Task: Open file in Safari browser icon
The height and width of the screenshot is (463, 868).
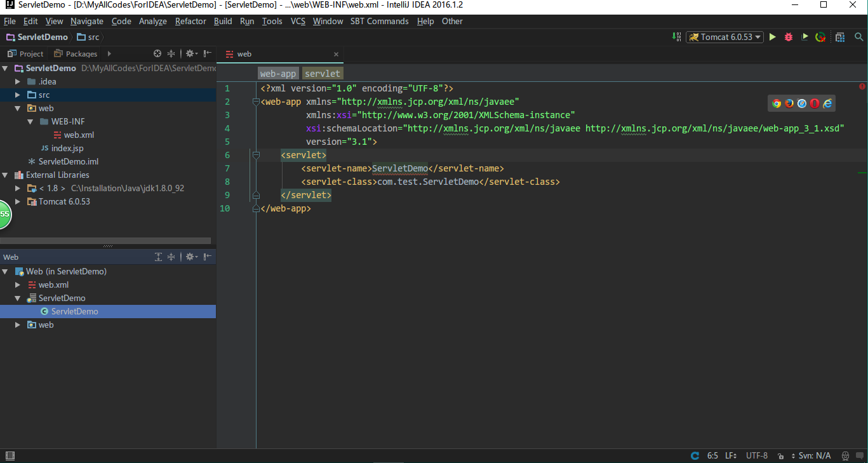Action: tap(801, 104)
